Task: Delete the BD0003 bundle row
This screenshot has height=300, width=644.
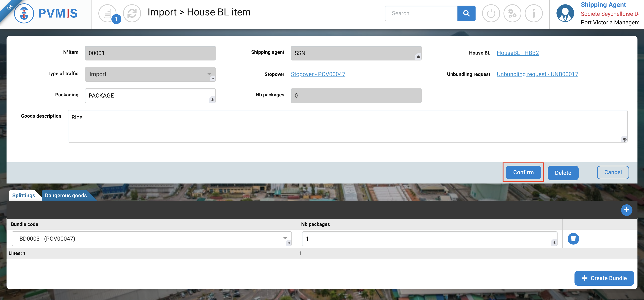Action: pos(573,239)
